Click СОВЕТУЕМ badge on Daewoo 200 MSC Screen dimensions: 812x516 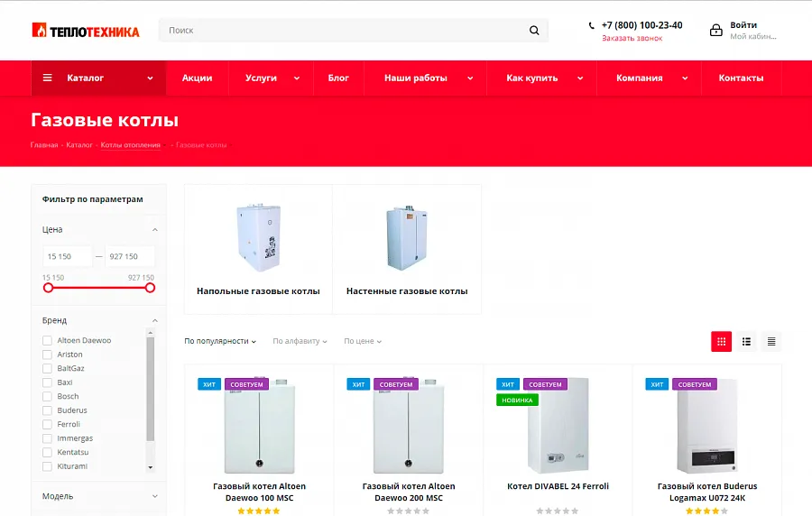point(396,384)
